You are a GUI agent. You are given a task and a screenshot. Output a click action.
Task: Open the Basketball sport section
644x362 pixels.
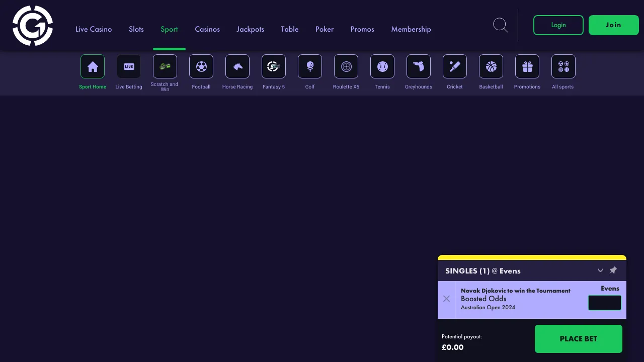pyautogui.click(x=491, y=66)
